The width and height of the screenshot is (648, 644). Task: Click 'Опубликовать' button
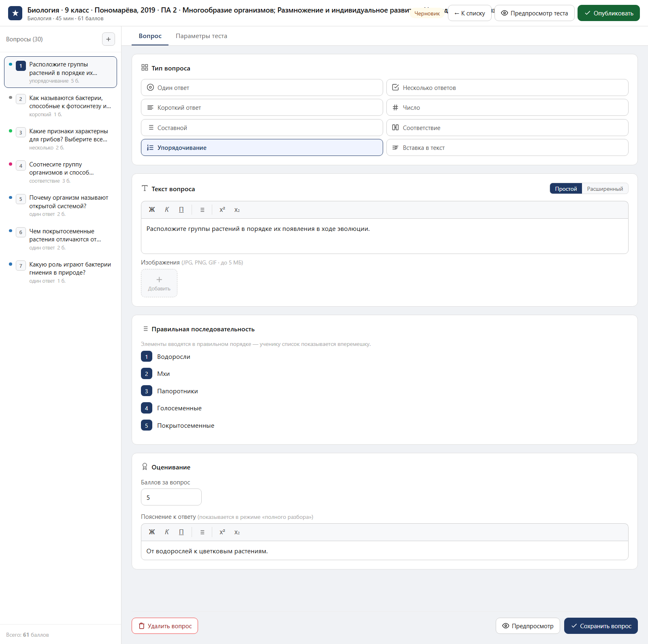[608, 13]
